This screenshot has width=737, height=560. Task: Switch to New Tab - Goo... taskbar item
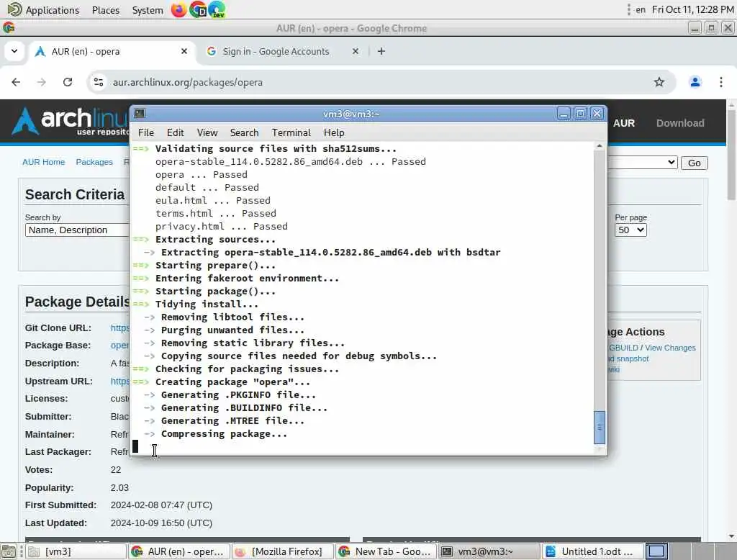coord(386,551)
